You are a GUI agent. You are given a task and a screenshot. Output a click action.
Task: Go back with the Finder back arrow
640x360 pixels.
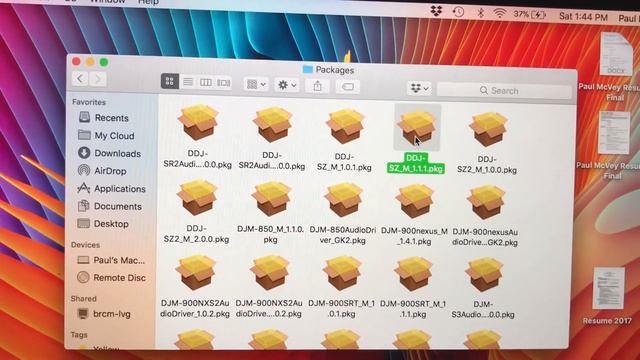click(80, 79)
